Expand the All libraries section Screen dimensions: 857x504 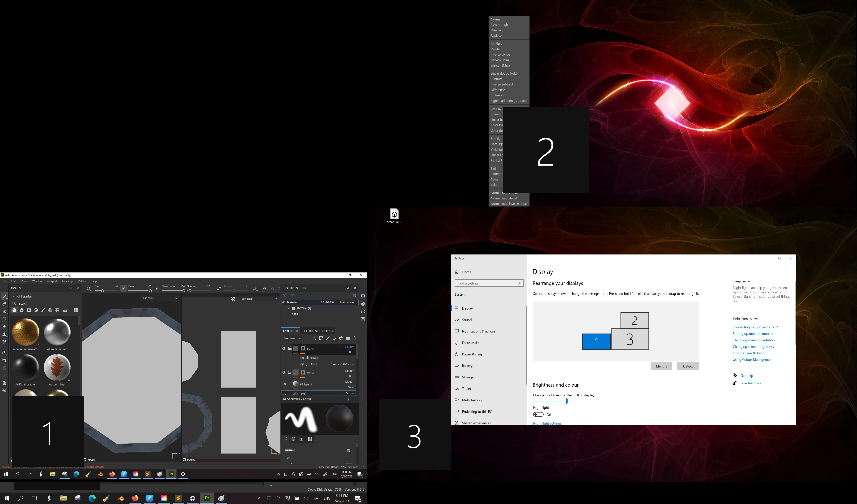coord(13,296)
